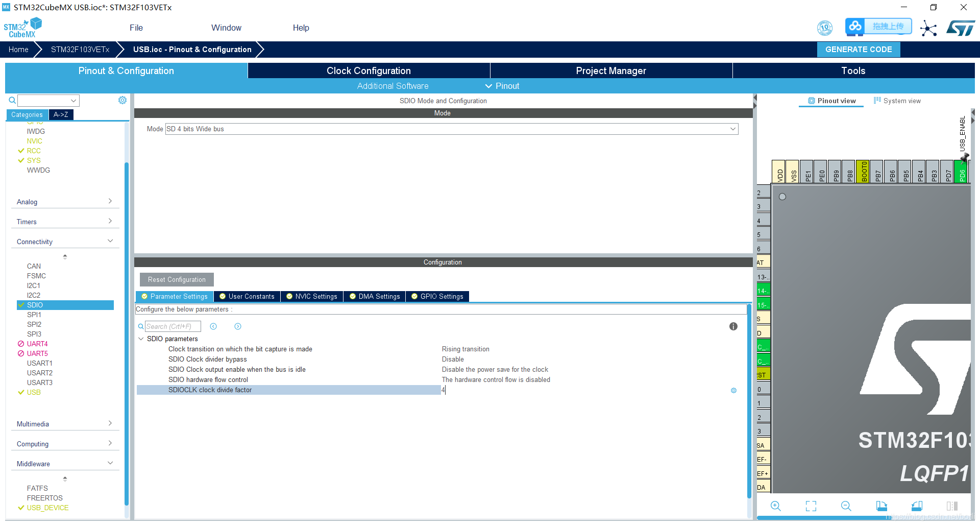This screenshot has height=526, width=980.
Task: Open the SD mode dropdown
Action: (x=452, y=129)
